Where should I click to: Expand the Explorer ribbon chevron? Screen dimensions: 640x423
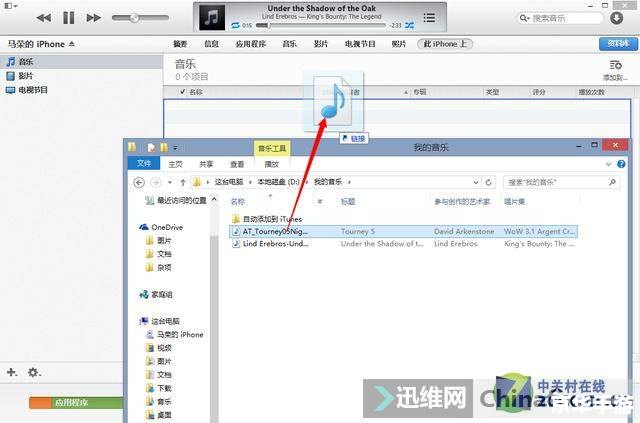pos(608,164)
